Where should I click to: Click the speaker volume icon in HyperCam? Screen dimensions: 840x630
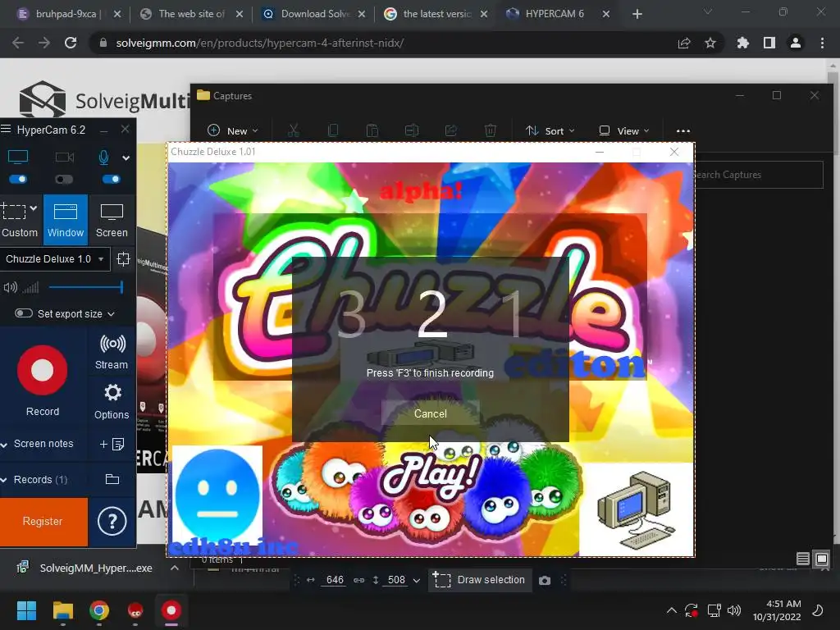(10, 288)
